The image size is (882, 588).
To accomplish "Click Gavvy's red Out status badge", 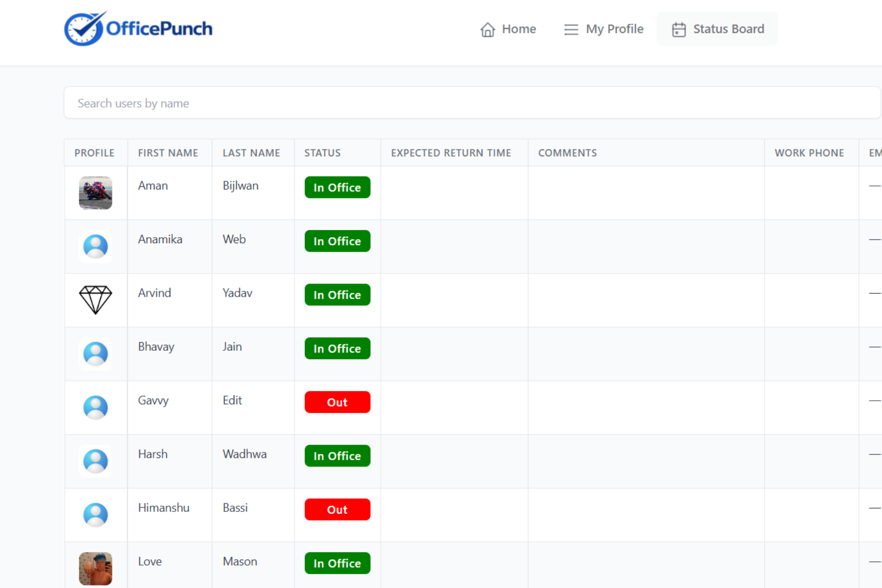I will [337, 402].
